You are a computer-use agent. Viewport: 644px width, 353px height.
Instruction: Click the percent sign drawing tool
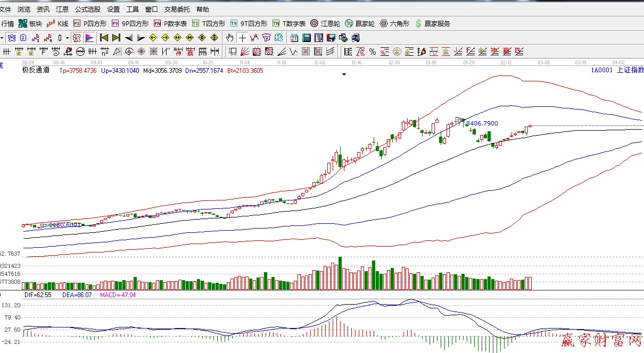coord(372,52)
